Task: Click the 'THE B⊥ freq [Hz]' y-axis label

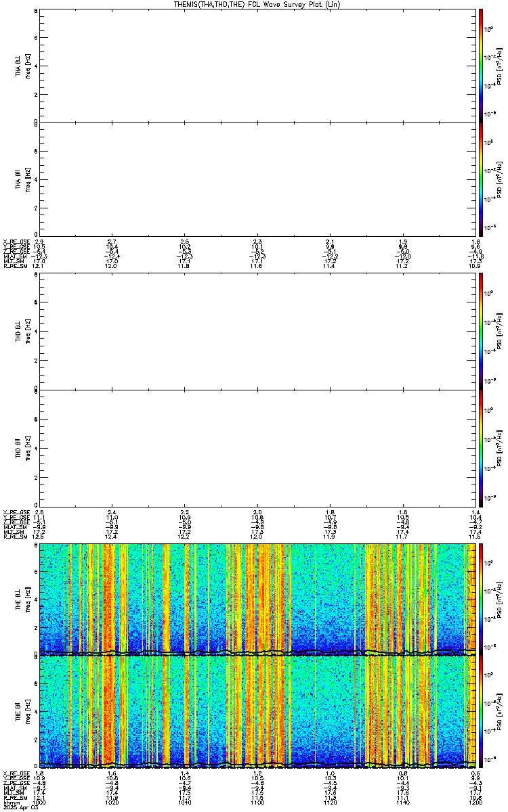Action: (x=22, y=598)
